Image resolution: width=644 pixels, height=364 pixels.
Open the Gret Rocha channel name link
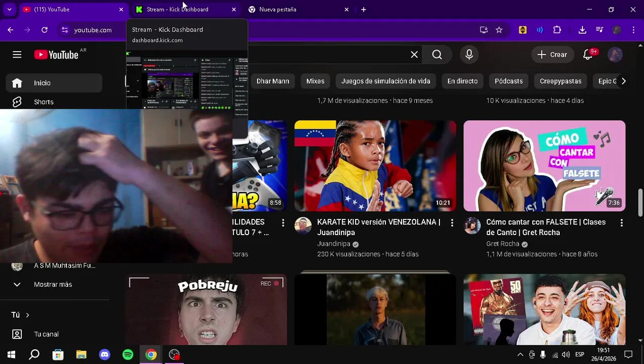pyautogui.click(x=503, y=244)
